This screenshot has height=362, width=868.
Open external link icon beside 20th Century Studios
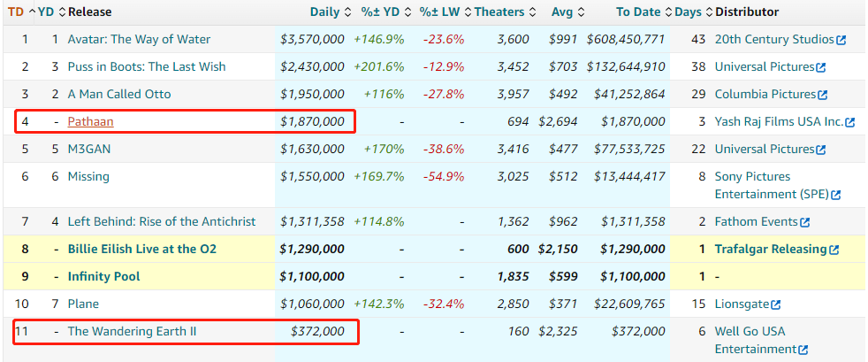(x=841, y=40)
